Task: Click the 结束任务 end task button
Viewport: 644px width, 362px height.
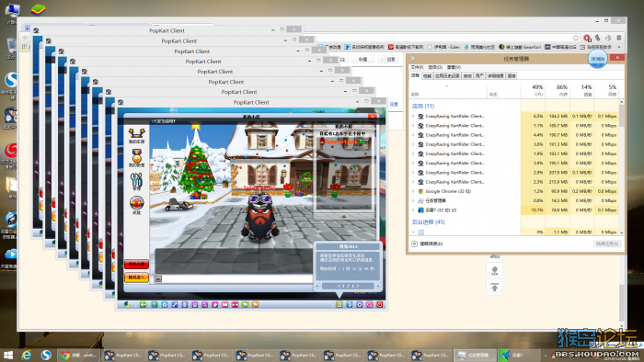Action: tap(606, 243)
